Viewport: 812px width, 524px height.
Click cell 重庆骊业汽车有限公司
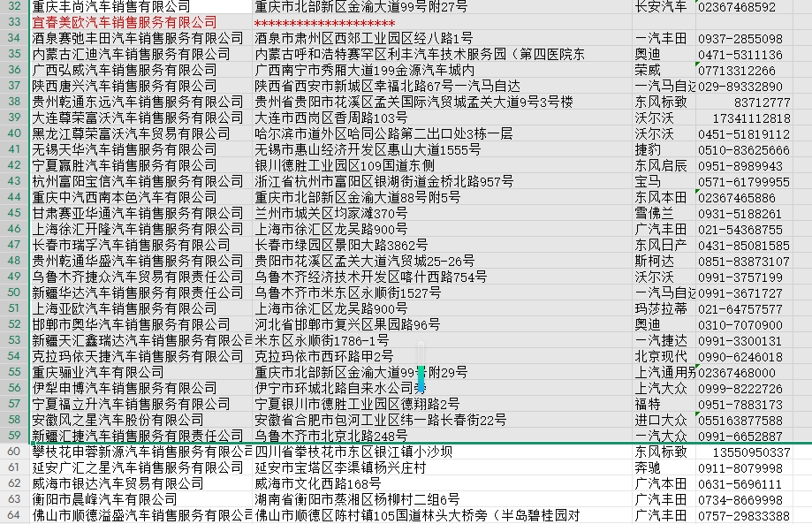(140, 373)
